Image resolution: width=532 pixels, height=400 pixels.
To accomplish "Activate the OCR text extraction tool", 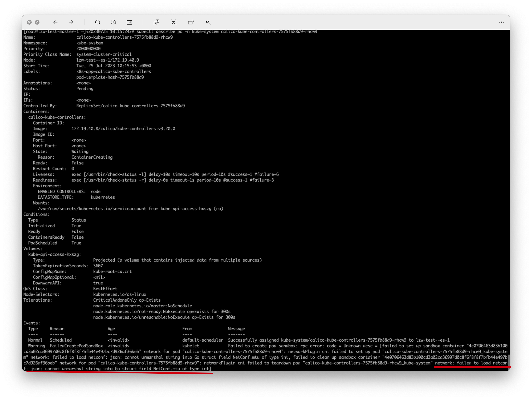I will pyautogui.click(x=174, y=22).
